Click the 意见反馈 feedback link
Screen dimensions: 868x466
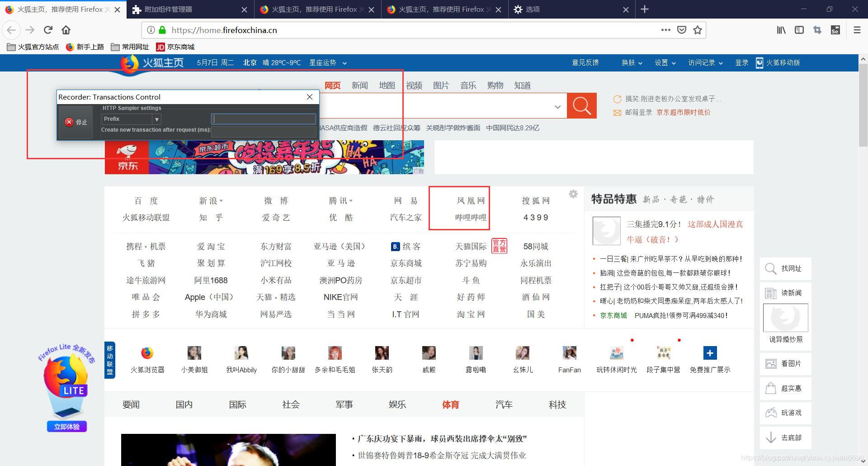pos(585,63)
